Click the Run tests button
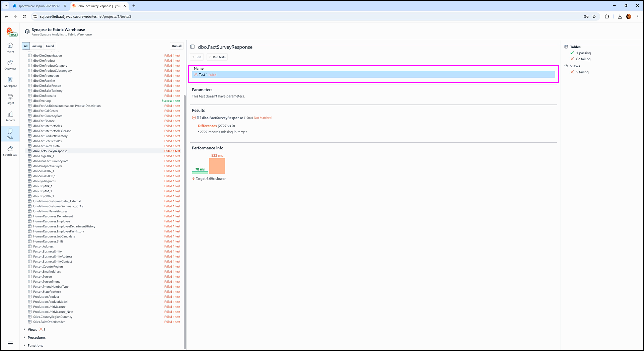 coord(217,57)
